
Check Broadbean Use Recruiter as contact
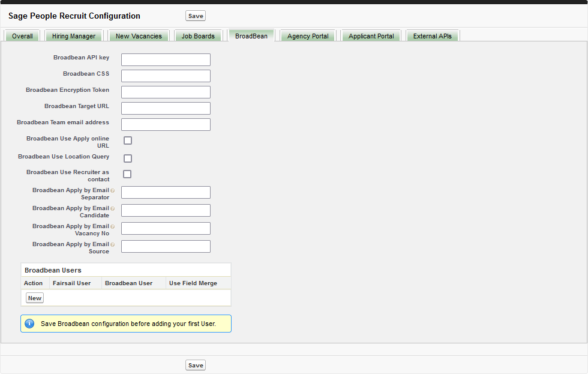pos(127,174)
